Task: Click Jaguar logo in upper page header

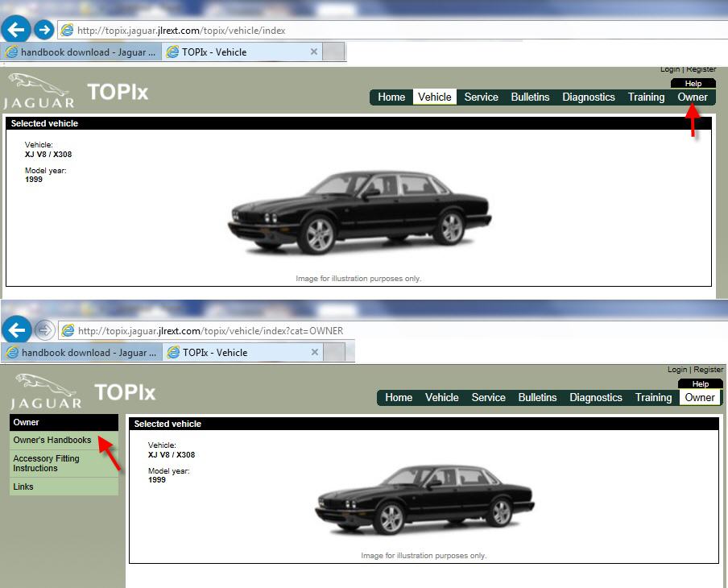Action: 39,91
